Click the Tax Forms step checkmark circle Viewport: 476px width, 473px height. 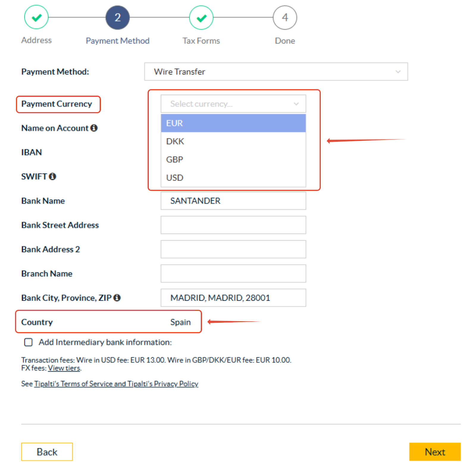(x=201, y=17)
